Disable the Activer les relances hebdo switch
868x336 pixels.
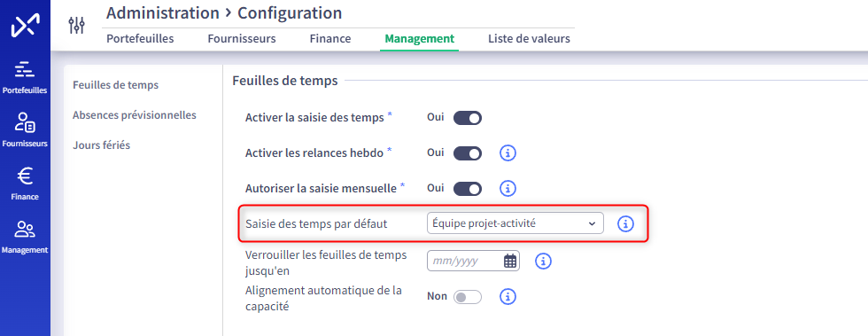tap(468, 153)
